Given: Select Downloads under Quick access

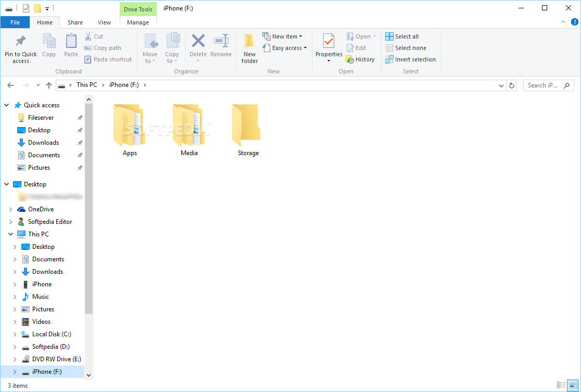Looking at the screenshot, I should point(43,143).
